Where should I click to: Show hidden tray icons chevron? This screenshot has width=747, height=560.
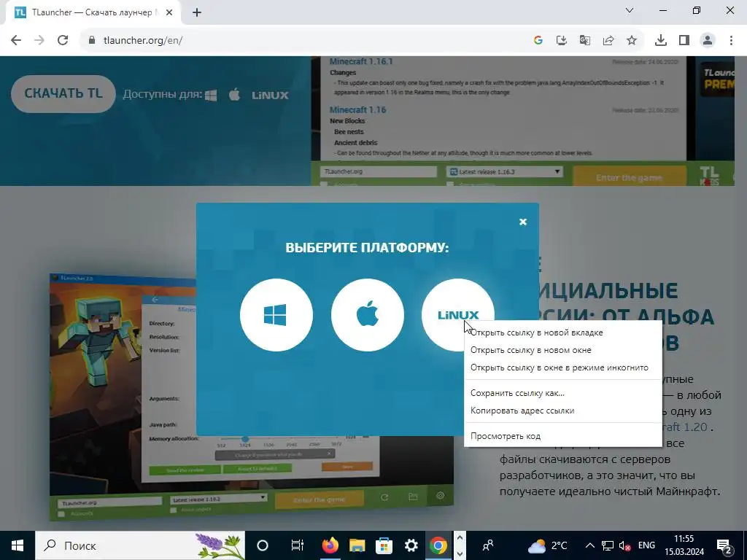pos(589,545)
